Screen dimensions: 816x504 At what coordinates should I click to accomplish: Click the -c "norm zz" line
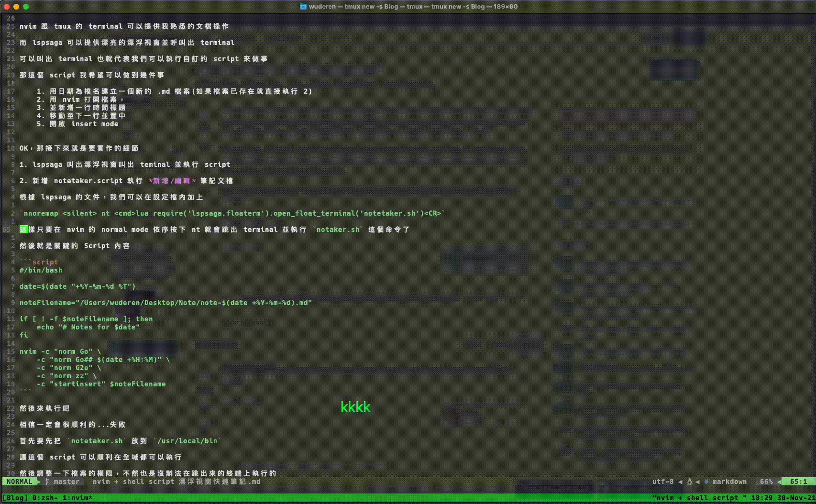[66, 376]
